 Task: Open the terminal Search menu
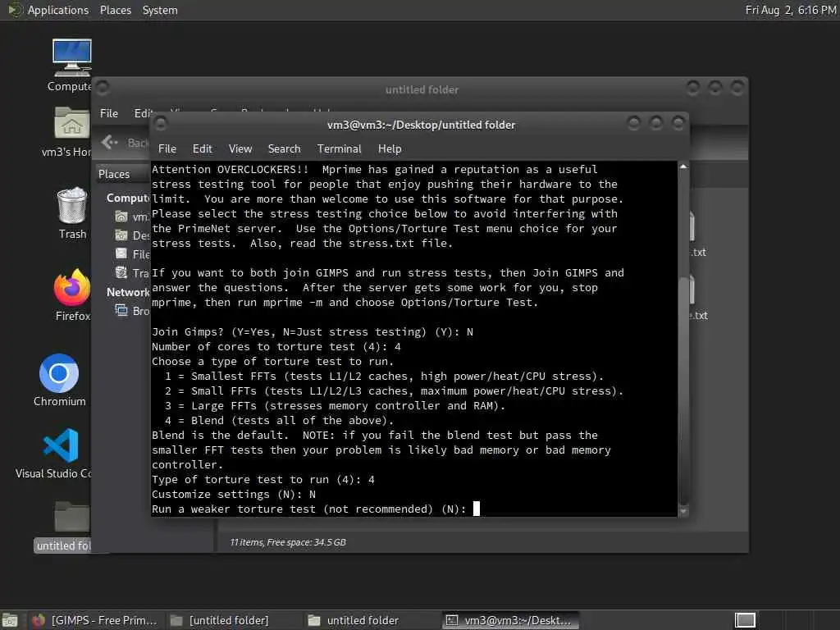pyautogui.click(x=284, y=149)
